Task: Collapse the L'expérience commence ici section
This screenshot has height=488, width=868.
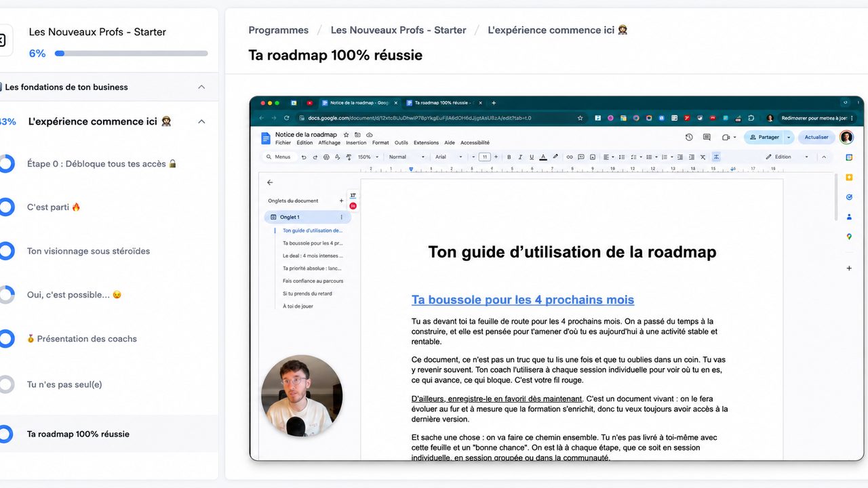Action: [201, 121]
